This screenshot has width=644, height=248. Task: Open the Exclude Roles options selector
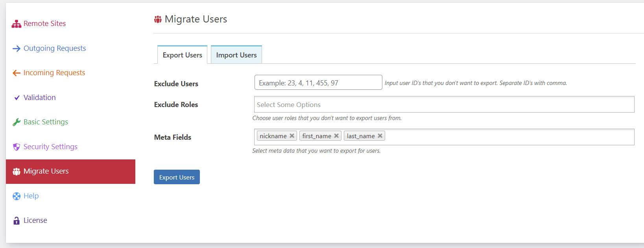click(x=444, y=104)
